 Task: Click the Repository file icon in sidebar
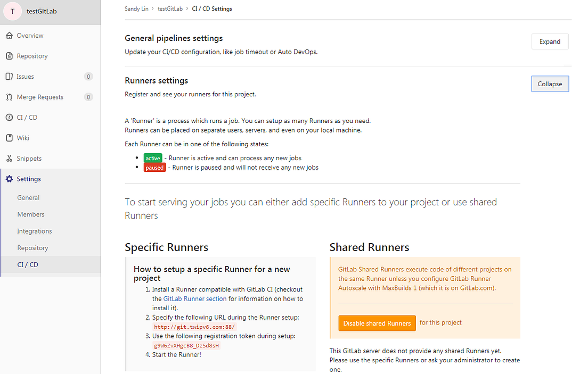point(10,56)
